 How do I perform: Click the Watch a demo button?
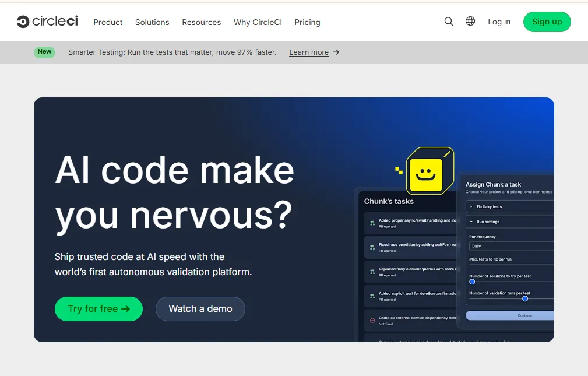click(x=200, y=309)
